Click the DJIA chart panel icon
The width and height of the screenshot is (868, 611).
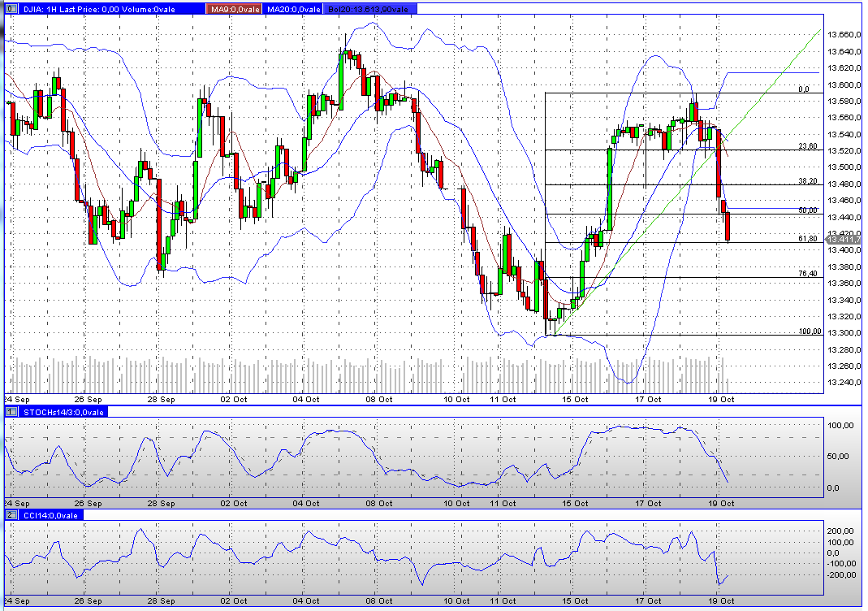(x=10, y=8)
